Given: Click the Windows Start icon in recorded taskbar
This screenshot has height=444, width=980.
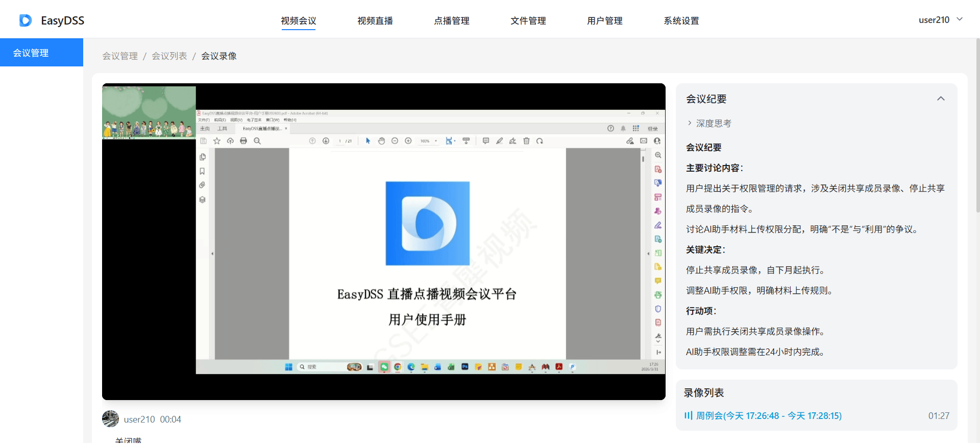Looking at the screenshot, I should click(x=288, y=367).
